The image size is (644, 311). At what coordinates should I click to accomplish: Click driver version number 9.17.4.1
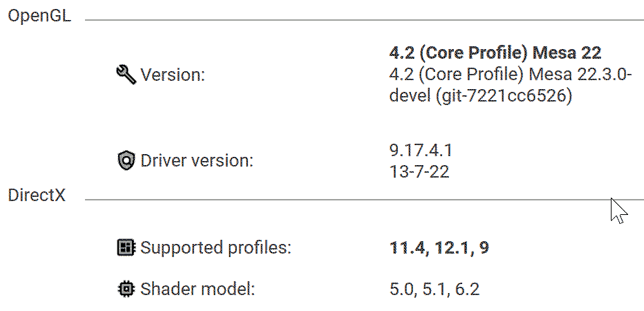pyautogui.click(x=421, y=151)
